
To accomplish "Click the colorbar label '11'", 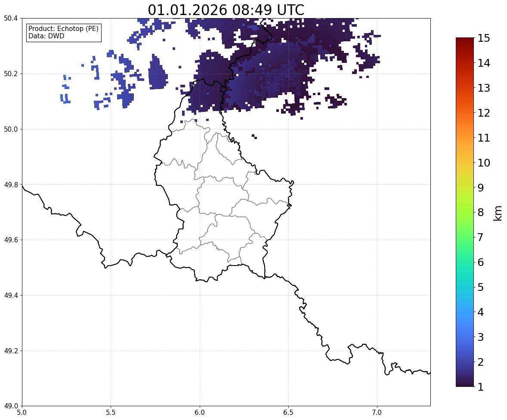I will tap(484, 138).
